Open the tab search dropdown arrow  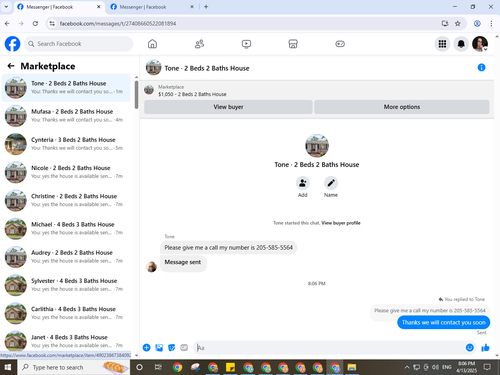click(6, 7)
